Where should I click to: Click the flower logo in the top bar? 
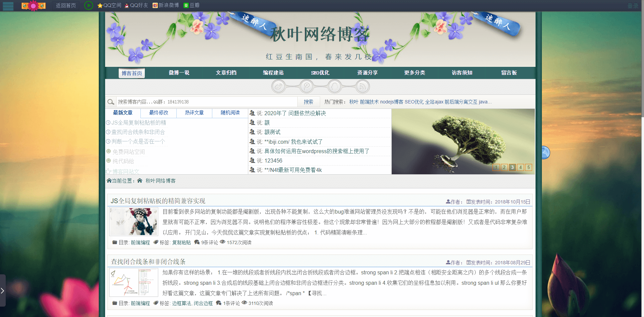[x=33, y=6]
